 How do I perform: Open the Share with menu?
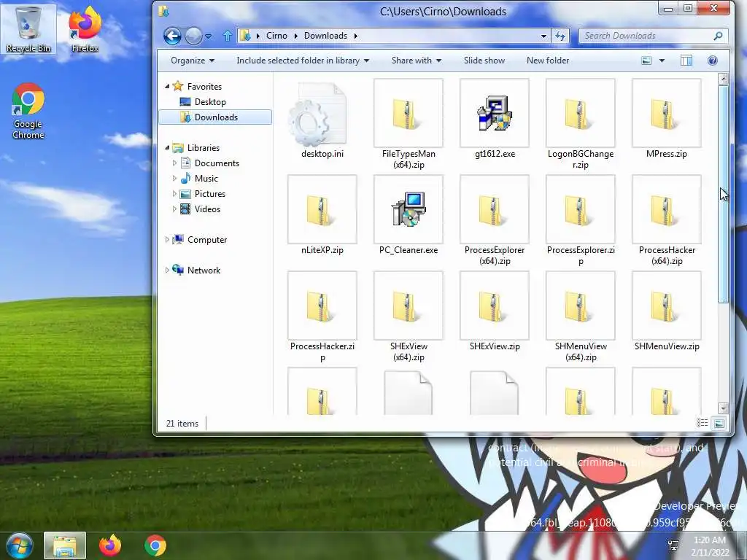click(x=417, y=61)
